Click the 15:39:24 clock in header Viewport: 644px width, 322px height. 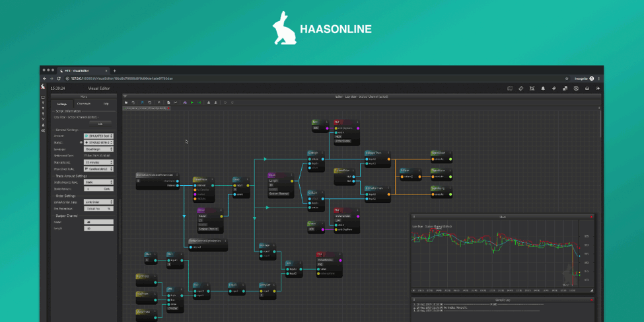pyautogui.click(x=57, y=88)
